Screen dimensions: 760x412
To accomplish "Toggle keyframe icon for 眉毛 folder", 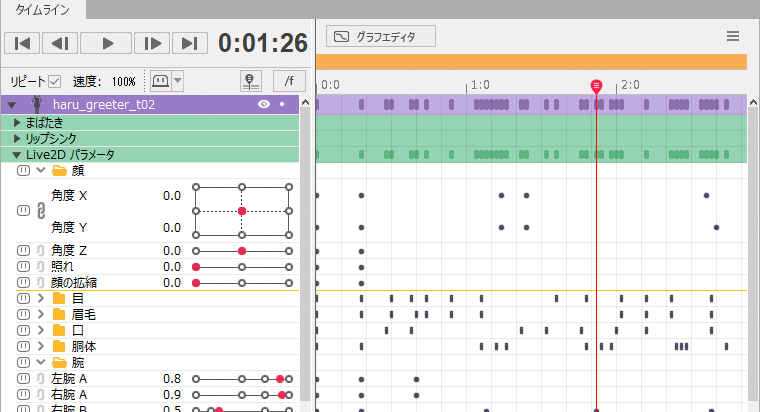I will click(23, 314).
